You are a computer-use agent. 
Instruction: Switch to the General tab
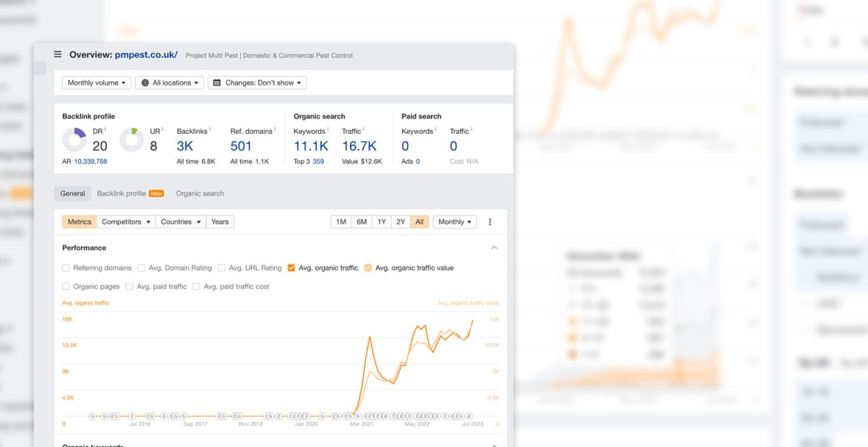coord(72,194)
